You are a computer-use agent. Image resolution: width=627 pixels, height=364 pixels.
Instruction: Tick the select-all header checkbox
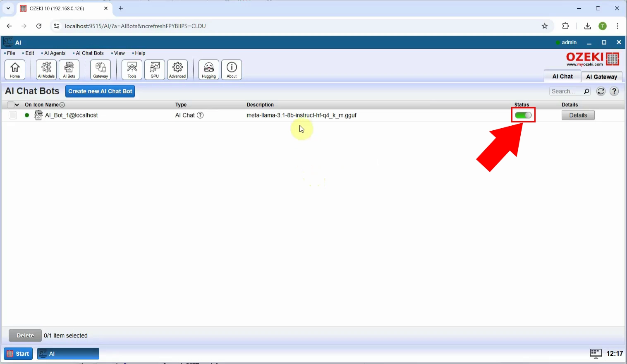pyautogui.click(x=11, y=105)
